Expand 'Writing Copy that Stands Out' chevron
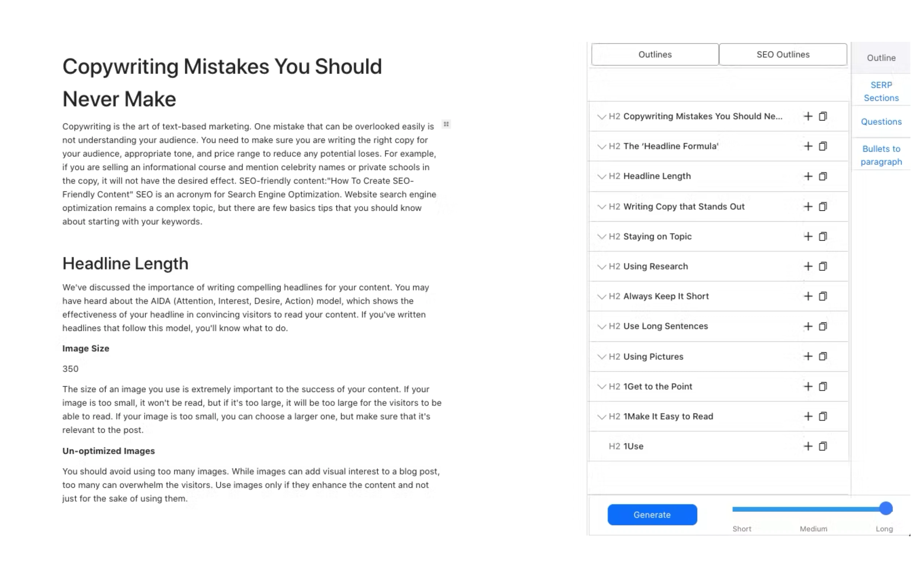Image resolution: width=924 pixels, height=578 pixels. (x=601, y=207)
